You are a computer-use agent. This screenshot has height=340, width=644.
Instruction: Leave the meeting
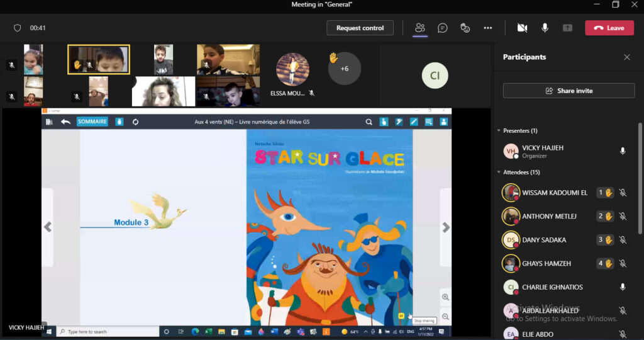[609, 28]
